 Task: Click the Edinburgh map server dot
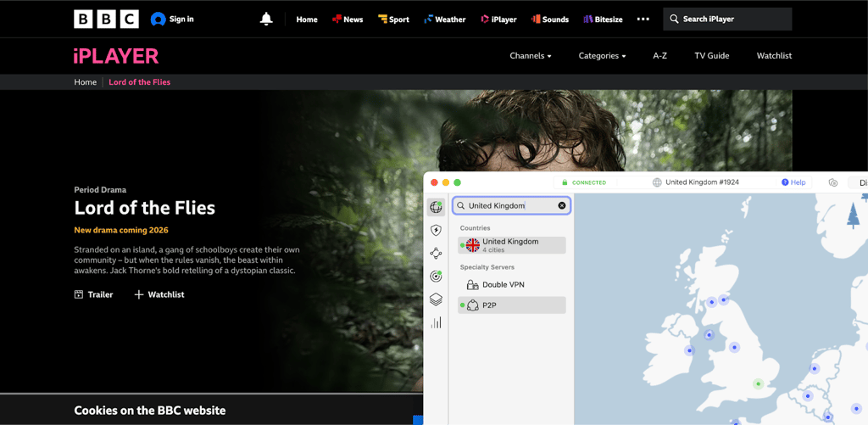pos(724,300)
